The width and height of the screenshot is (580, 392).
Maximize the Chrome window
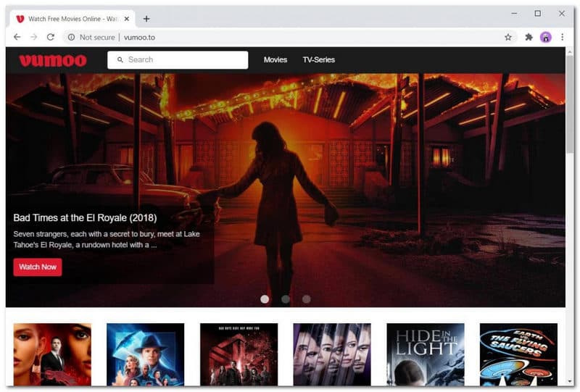click(x=538, y=13)
